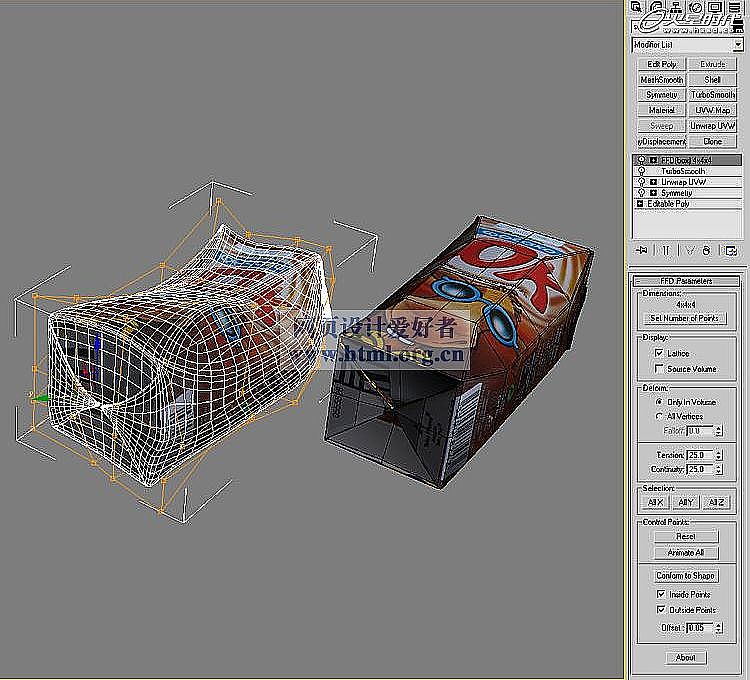Select Unwrap UVW row in modifier stack
This screenshot has width=750, height=680.
(x=687, y=182)
